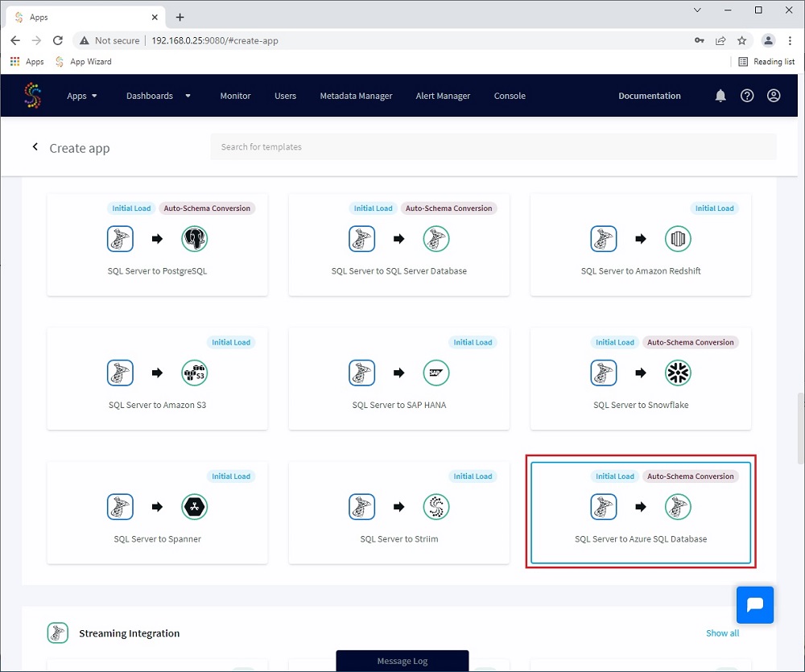The width and height of the screenshot is (805, 672).
Task: Click Initial Load tag on Redshift card
Action: pyautogui.click(x=714, y=208)
